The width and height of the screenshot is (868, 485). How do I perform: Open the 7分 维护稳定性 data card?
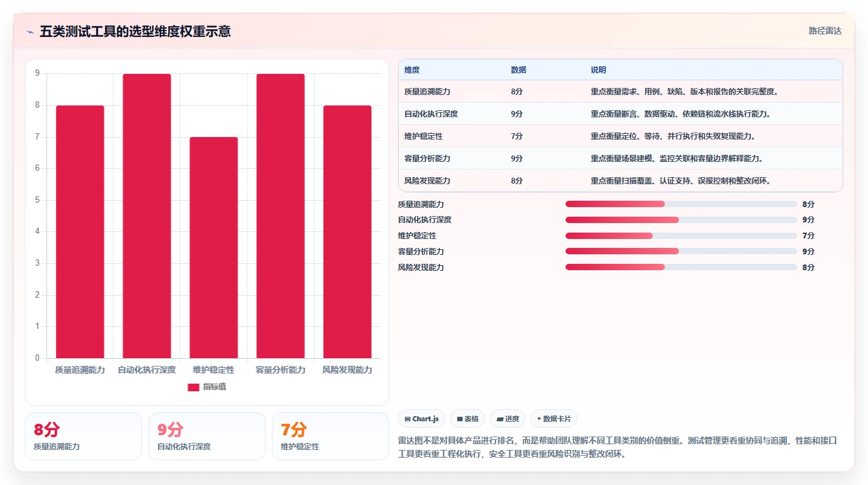[331, 436]
